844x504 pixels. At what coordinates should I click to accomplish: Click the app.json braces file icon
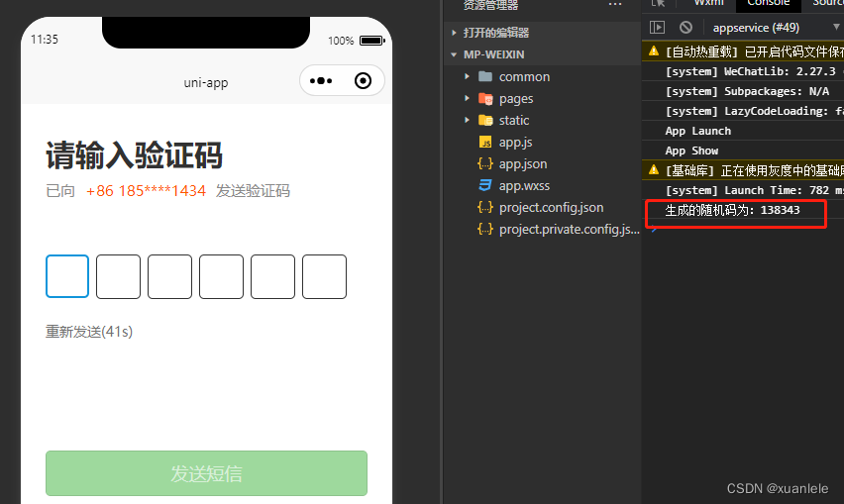(485, 163)
